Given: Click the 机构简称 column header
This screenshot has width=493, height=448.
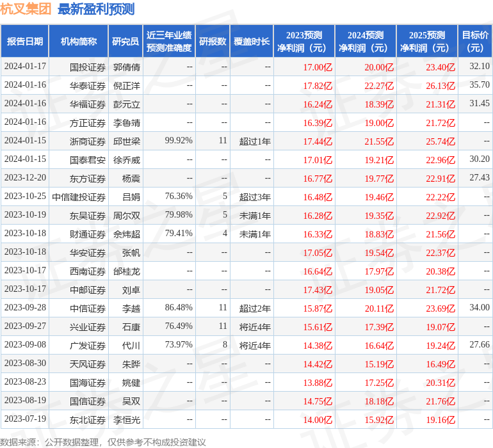Looking at the screenshot, I should pyautogui.click(x=79, y=41).
